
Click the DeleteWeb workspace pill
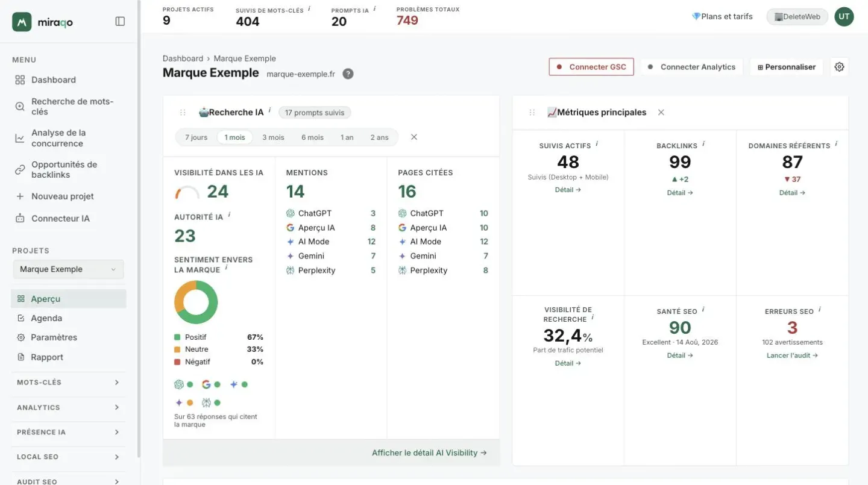797,17
